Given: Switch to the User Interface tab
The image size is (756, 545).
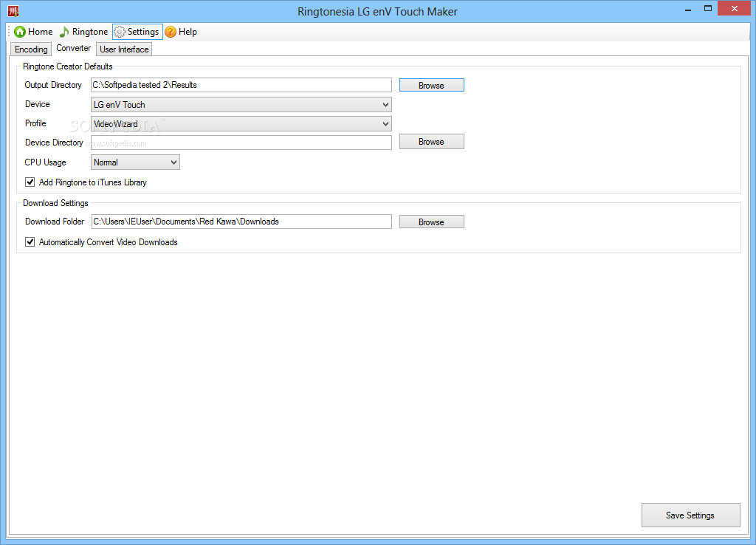Looking at the screenshot, I should pos(124,49).
